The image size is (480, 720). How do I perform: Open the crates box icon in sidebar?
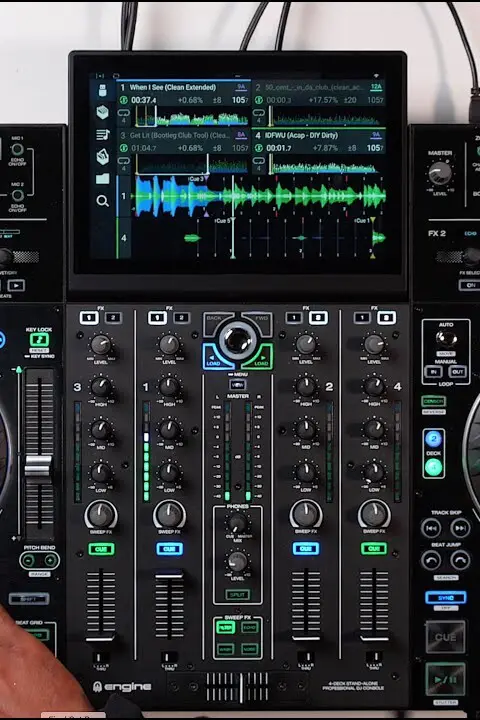click(102, 112)
